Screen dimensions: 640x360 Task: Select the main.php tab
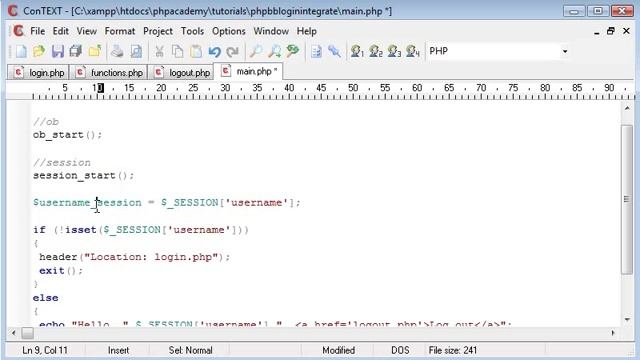tap(249, 71)
